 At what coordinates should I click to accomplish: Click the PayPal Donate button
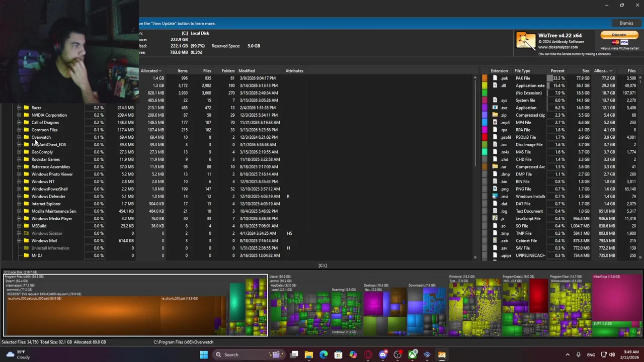(619, 35)
